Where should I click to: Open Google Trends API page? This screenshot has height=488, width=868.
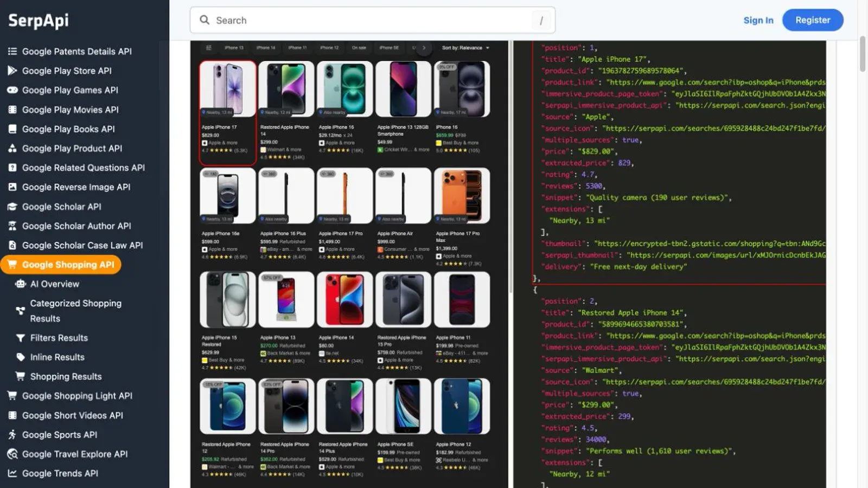tap(60, 473)
